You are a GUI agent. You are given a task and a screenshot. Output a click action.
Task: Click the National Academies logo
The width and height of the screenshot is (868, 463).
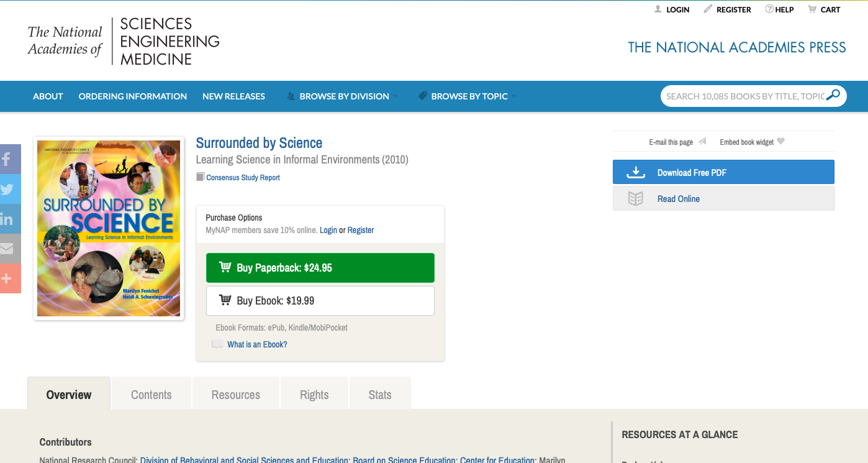tap(124, 41)
